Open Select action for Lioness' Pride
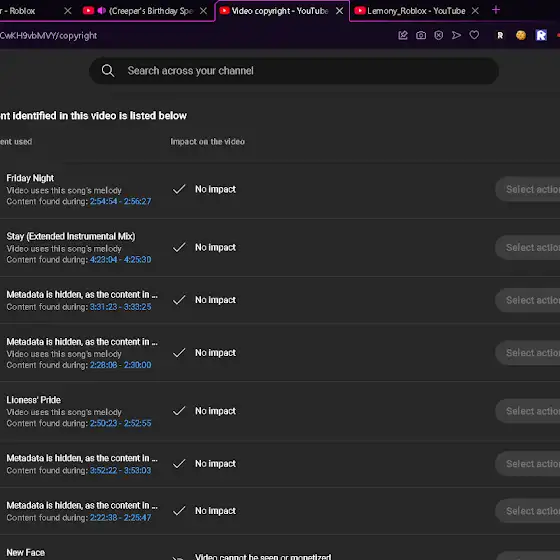The width and height of the screenshot is (560, 560). pos(528,411)
